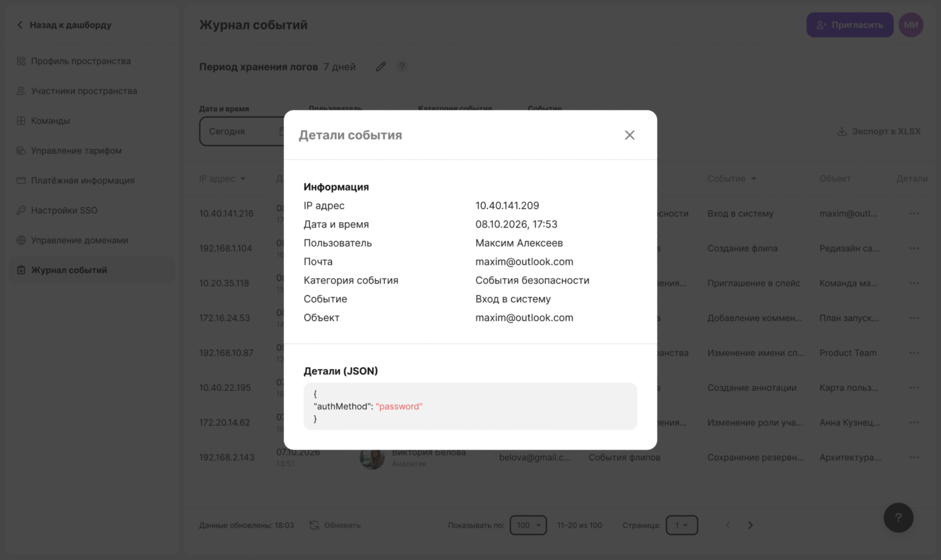This screenshot has height=560, width=941.
Task: Export the log to XLSX
Action: click(x=878, y=131)
